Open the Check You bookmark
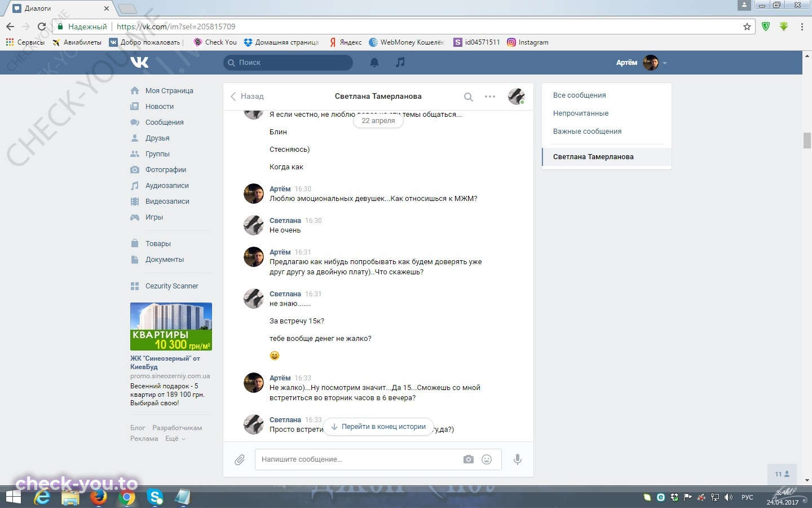The image size is (812, 508). 215,42
